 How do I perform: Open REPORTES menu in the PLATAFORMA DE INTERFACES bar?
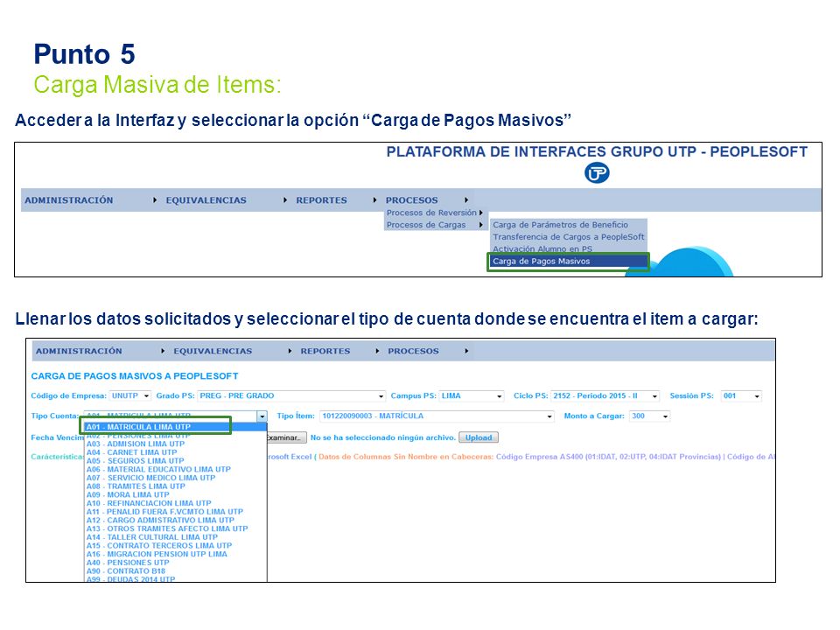pos(321,200)
